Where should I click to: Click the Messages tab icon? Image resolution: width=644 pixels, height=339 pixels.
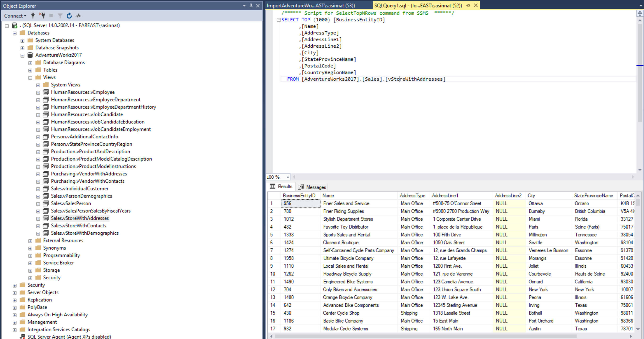pyautogui.click(x=301, y=187)
